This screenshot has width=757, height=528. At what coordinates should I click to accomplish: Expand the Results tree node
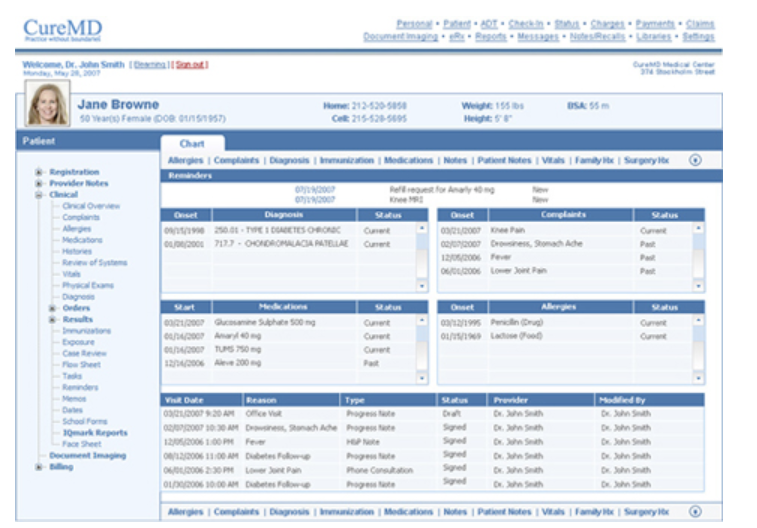tap(52, 320)
